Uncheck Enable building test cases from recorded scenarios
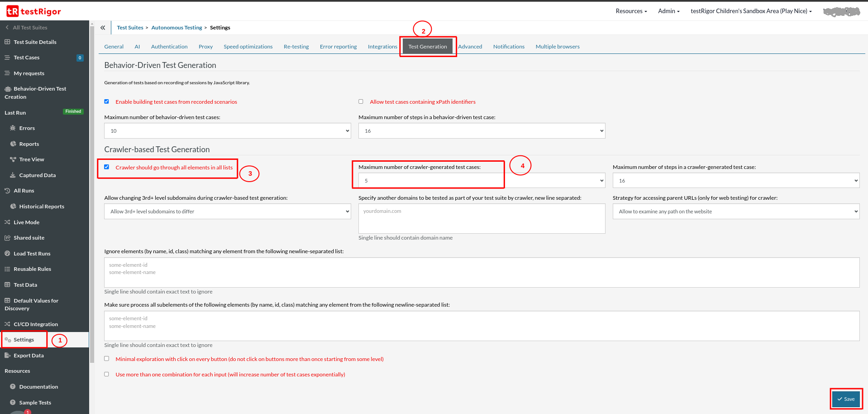 pyautogui.click(x=107, y=102)
